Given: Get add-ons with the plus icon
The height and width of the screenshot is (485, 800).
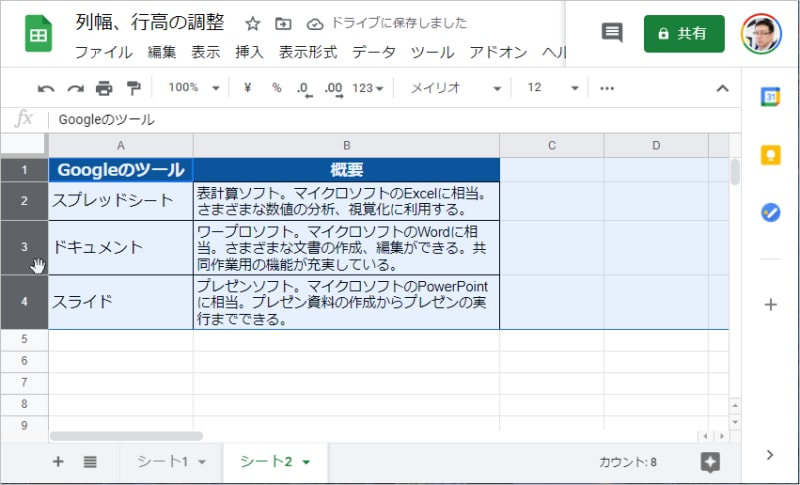Looking at the screenshot, I should coord(770,305).
